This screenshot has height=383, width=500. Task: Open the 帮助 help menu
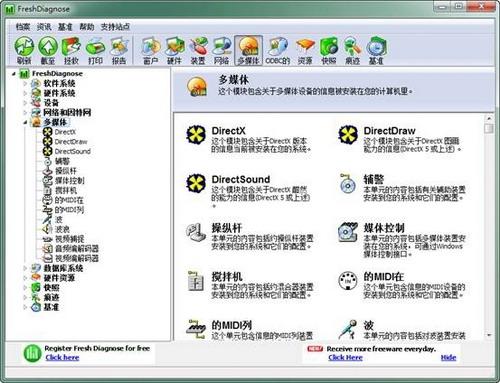pyautogui.click(x=87, y=27)
